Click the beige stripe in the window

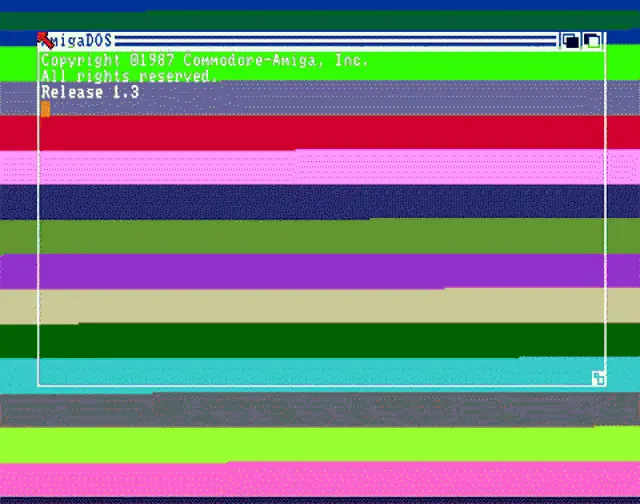coord(320,306)
